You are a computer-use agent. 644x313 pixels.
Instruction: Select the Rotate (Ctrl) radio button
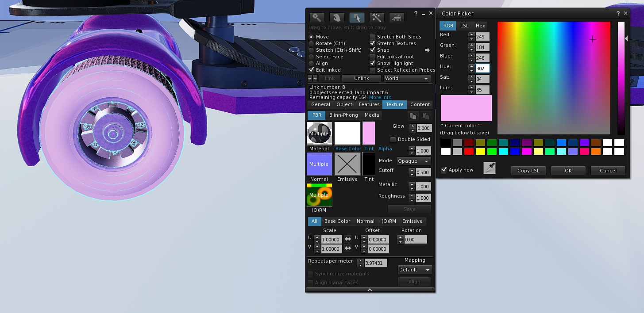[x=312, y=44]
